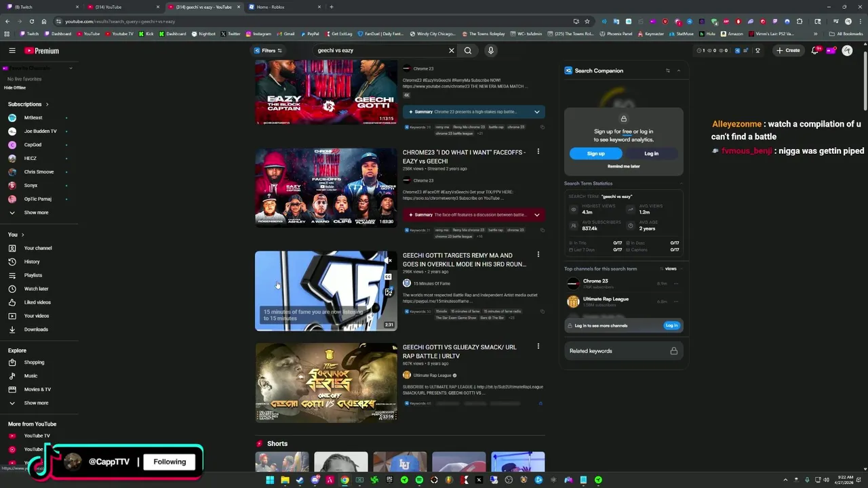This screenshot has height=488, width=868.
Task: Click the Following button on CappTTV overlay
Action: pyautogui.click(x=170, y=462)
